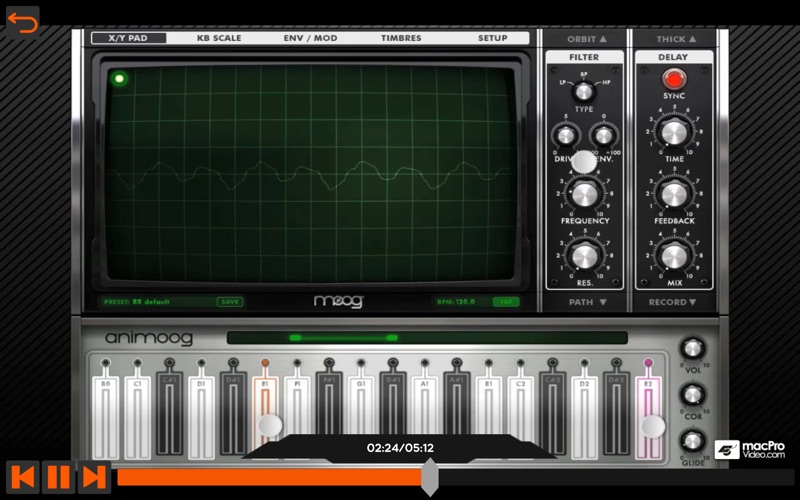Select the TIMBRES tab
800x500 pixels.
coord(401,38)
